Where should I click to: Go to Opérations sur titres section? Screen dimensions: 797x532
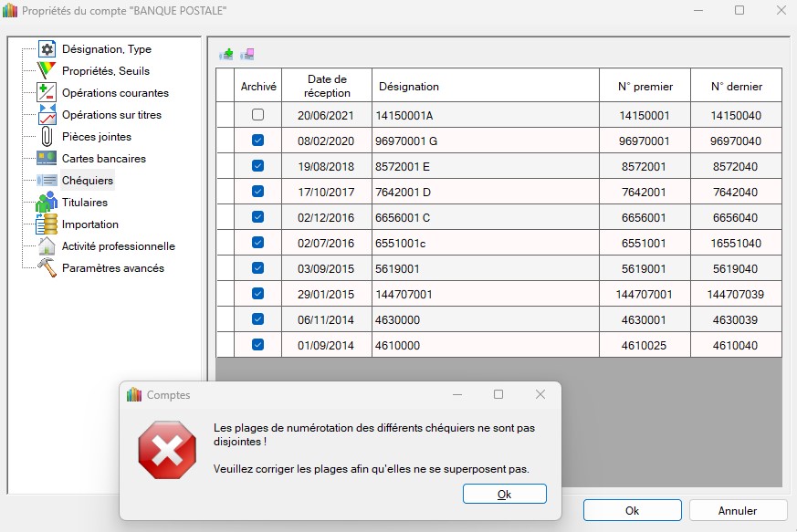pos(111,115)
